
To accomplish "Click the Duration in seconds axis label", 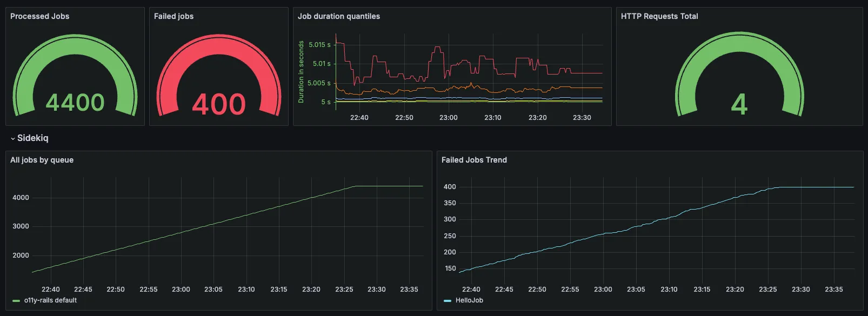I will click(x=301, y=72).
